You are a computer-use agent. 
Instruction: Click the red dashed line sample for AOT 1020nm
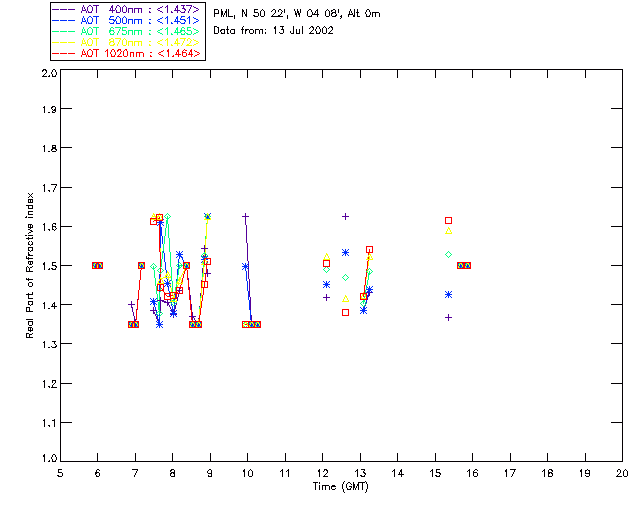[x=63, y=53]
